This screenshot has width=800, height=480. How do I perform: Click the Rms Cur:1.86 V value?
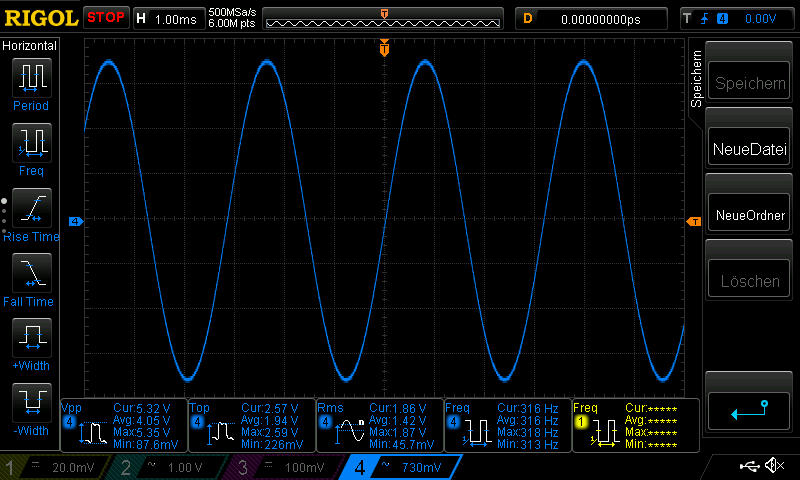pyautogui.click(x=397, y=409)
